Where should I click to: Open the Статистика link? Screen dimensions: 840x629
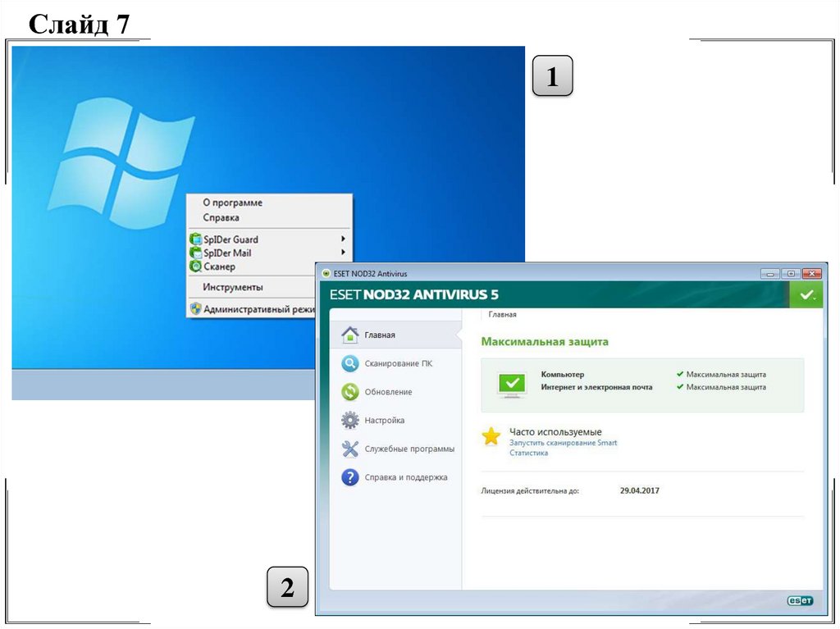pos(528,453)
